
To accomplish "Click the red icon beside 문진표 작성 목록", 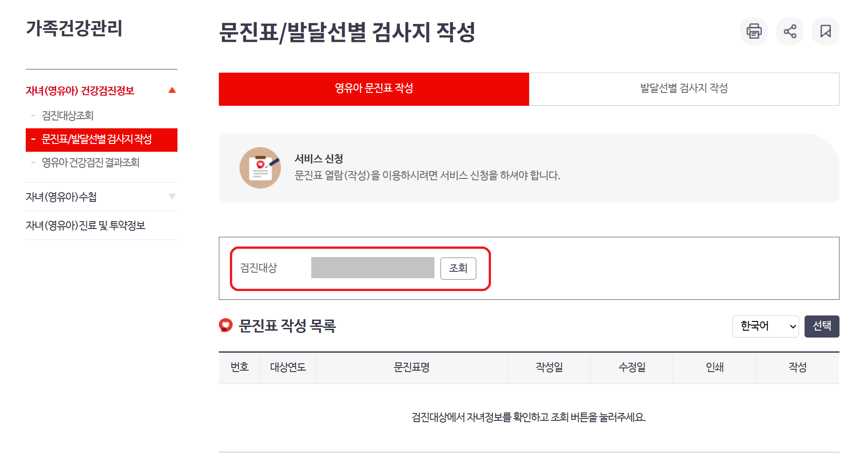I will [225, 326].
